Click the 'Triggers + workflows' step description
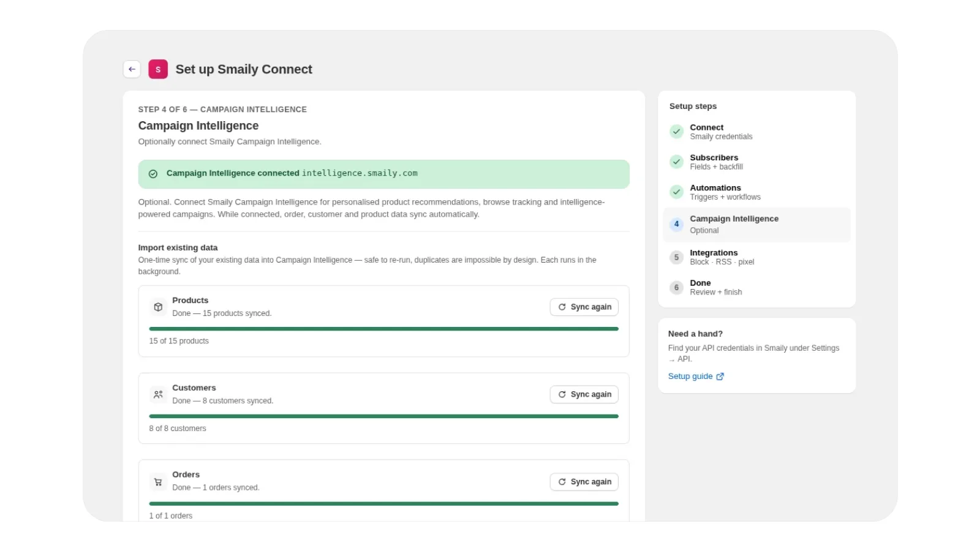Viewport: 980px width, 551px height. (x=725, y=197)
